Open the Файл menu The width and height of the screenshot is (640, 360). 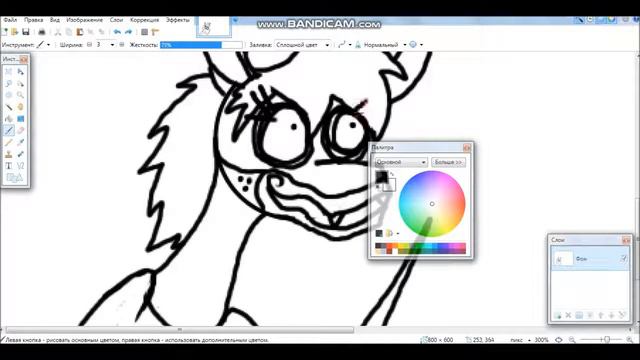coord(10,20)
